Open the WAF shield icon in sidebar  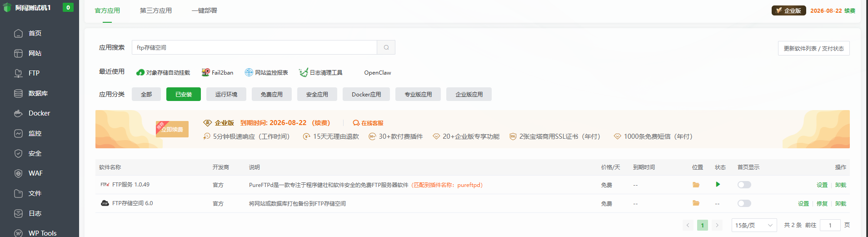tap(18, 173)
